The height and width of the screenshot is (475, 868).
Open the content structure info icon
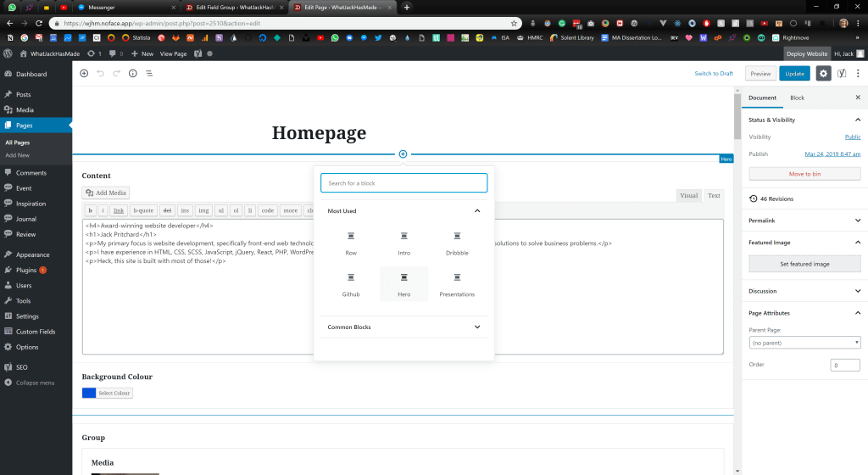click(x=132, y=74)
